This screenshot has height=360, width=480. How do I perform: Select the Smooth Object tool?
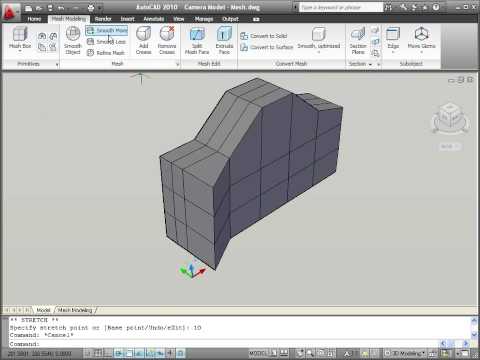point(73,40)
